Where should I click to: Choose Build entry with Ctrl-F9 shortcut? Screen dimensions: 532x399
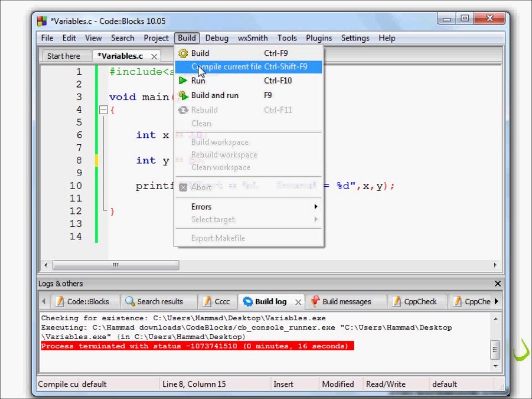pyautogui.click(x=248, y=53)
